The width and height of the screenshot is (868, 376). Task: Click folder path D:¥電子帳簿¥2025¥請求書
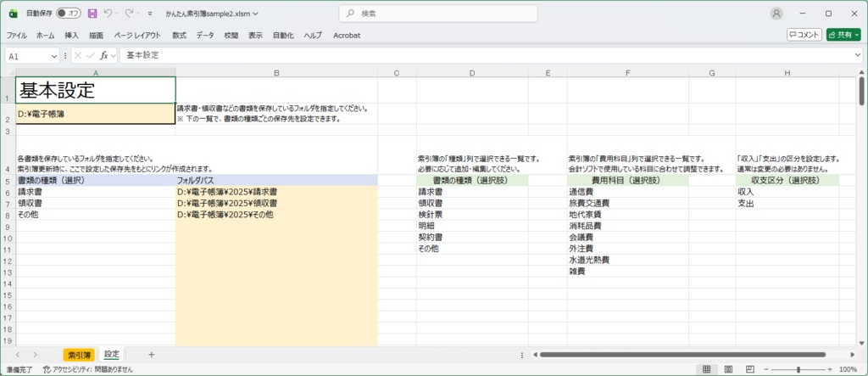point(276,192)
